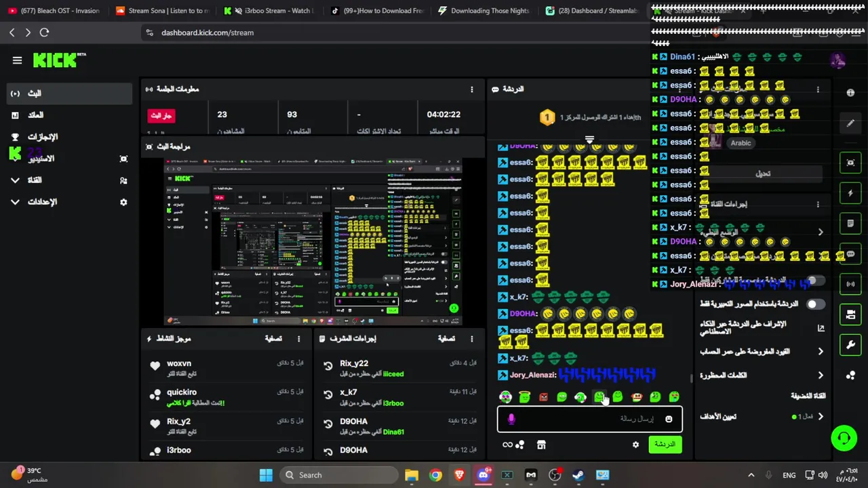Viewport: 868px width, 488px height.
Task: Toggle the subscribers-only chat switch
Action: [x=816, y=281]
